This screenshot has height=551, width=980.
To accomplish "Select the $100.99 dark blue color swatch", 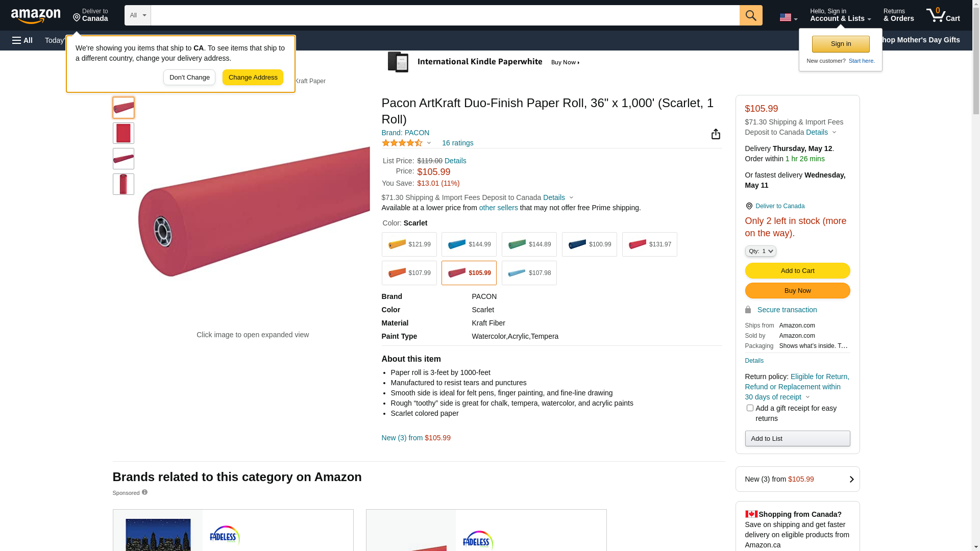I will pyautogui.click(x=589, y=244).
